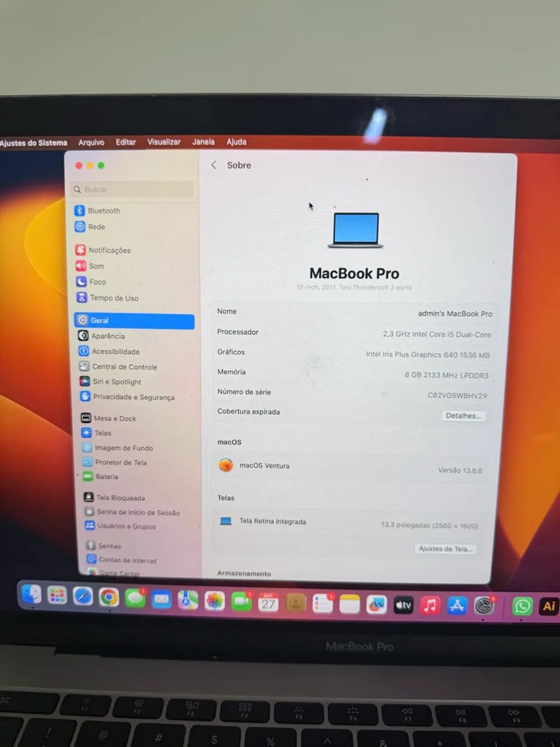Open Messages from the Dock
560x747 pixels.
(135, 598)
